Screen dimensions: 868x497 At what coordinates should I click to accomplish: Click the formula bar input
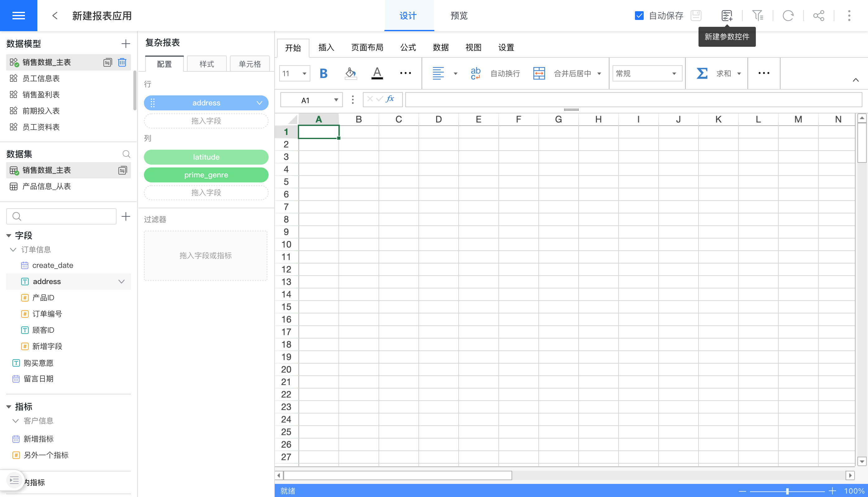(x=633, y=100)
